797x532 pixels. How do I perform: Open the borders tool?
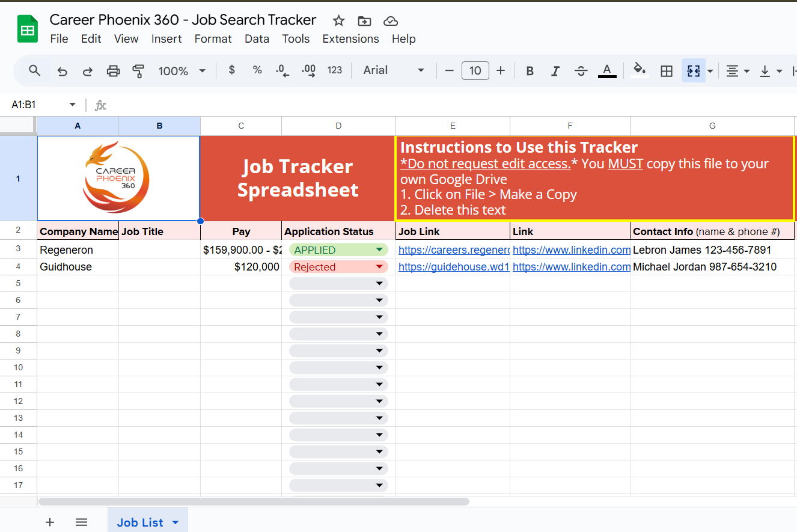pyautogui.click(x=666, y=70)
